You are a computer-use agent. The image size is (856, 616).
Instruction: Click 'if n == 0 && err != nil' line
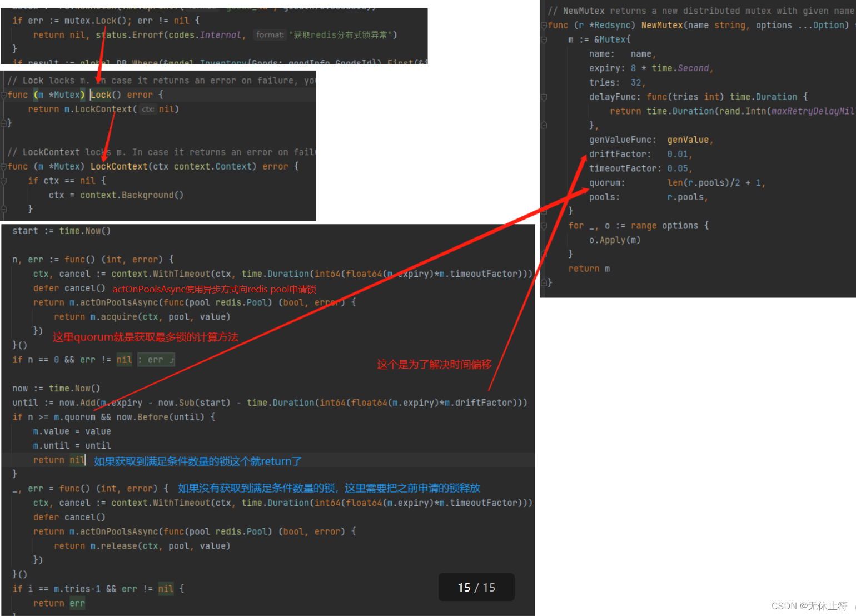[x=72, y=360]
